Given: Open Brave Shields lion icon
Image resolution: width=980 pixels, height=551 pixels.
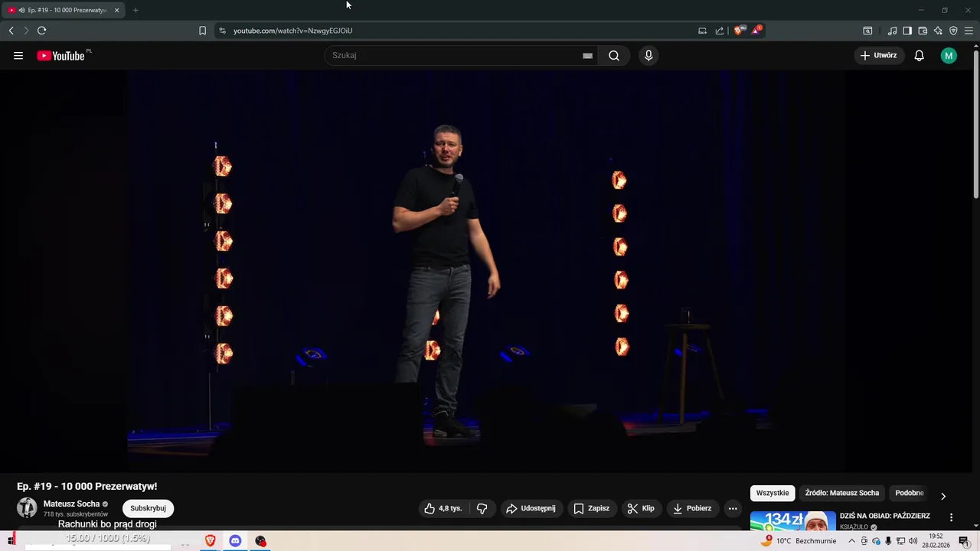Looking at the screenshot, I should click(x=738, y=31).
